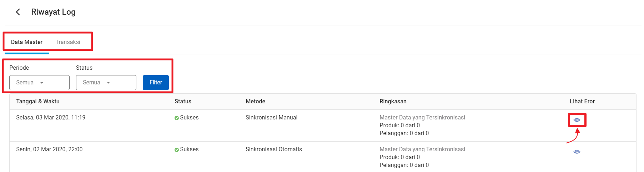644x172 pixels.
Task: Go back using the arrow beside Riwayat Log
Action: point(18,12)
